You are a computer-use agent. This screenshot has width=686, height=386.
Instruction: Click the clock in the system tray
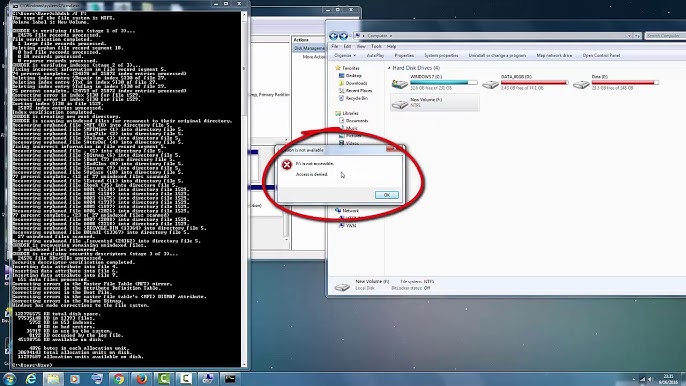click(668, 379)
